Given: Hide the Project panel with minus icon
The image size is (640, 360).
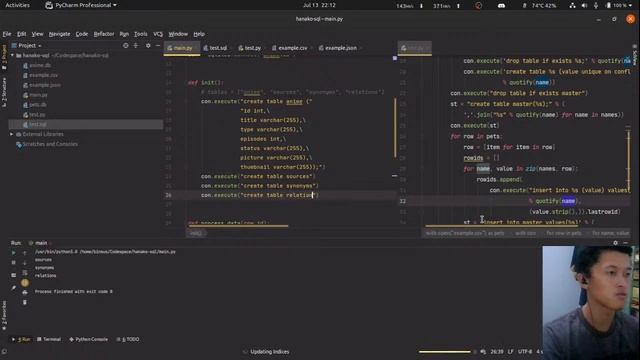Looking at the screenshot, I should 158,46.
